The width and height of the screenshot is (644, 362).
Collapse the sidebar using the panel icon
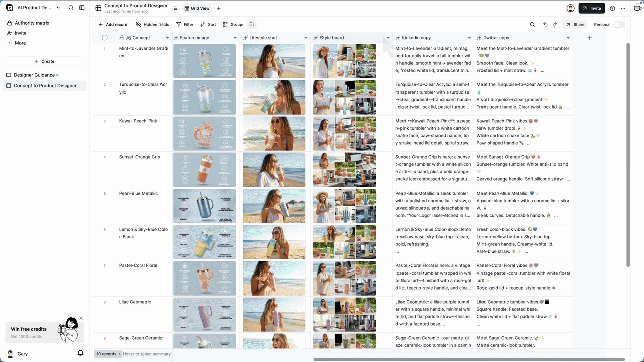(x=82, y=8)
